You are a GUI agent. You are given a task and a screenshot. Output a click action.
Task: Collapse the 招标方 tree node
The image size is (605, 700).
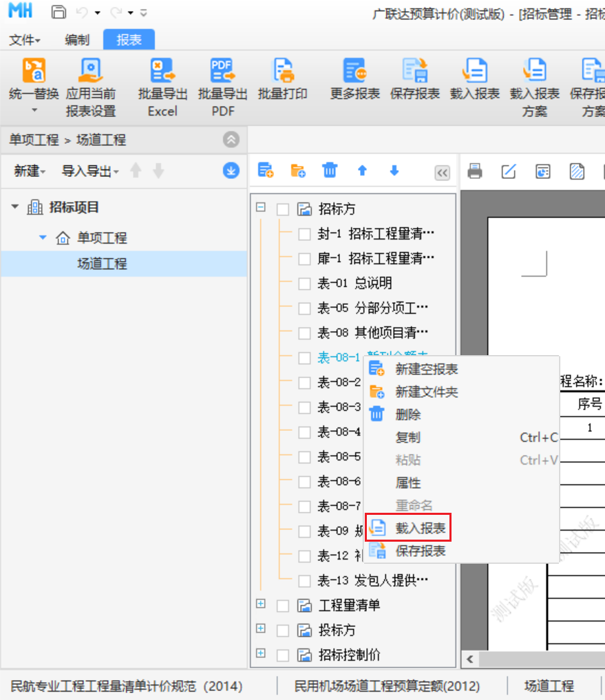(x=261, y=206)
